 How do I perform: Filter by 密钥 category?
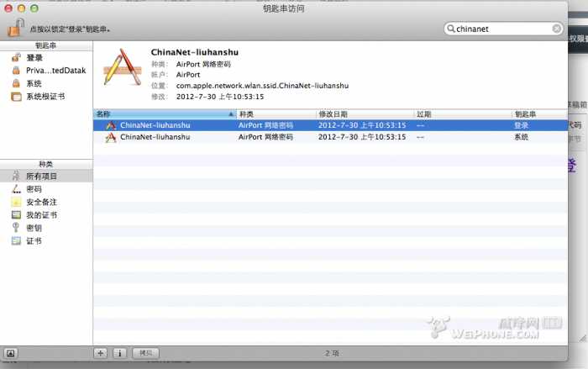point(34,228)
